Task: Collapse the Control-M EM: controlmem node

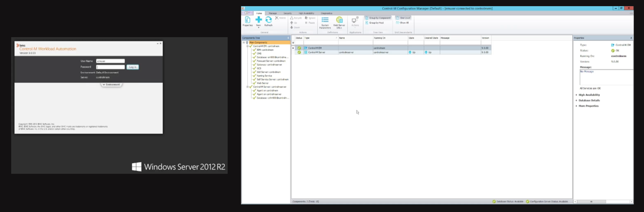Action: click(247, 46)
